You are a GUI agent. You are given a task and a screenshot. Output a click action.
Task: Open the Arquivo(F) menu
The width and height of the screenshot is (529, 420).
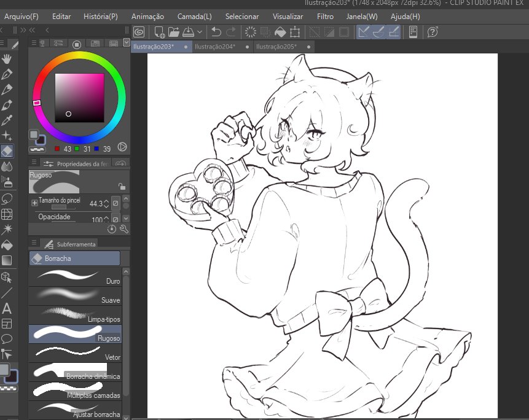point(22,16)
